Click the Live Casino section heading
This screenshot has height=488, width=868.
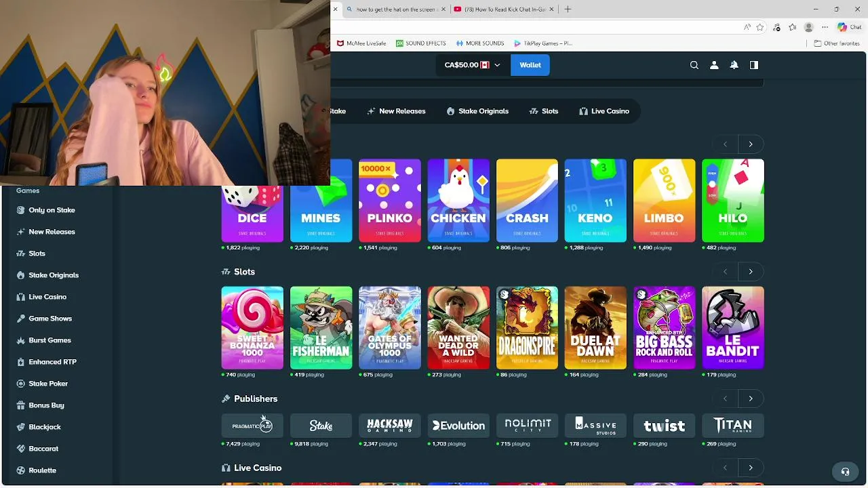[258, 468]
